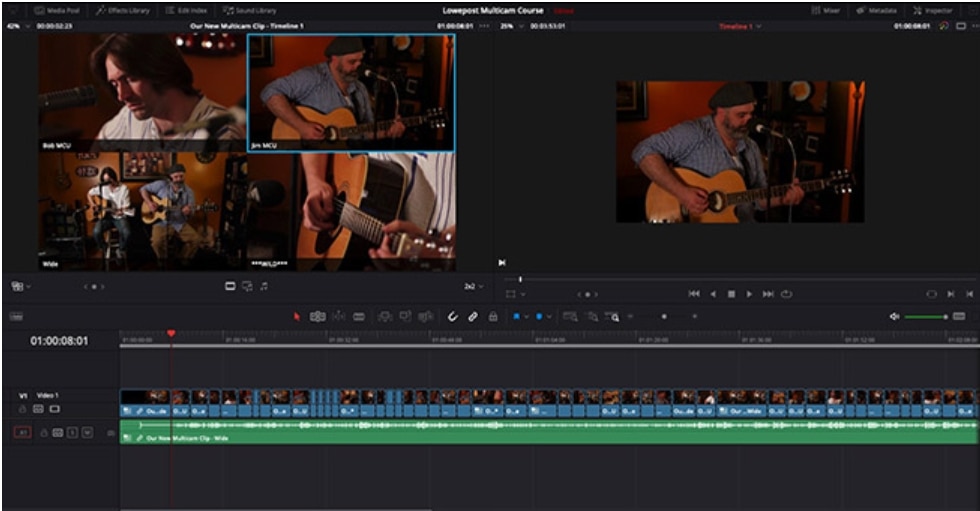Add a blue flag to clip
The width and height of the screenshot is (980, 511).
point(516,317)
